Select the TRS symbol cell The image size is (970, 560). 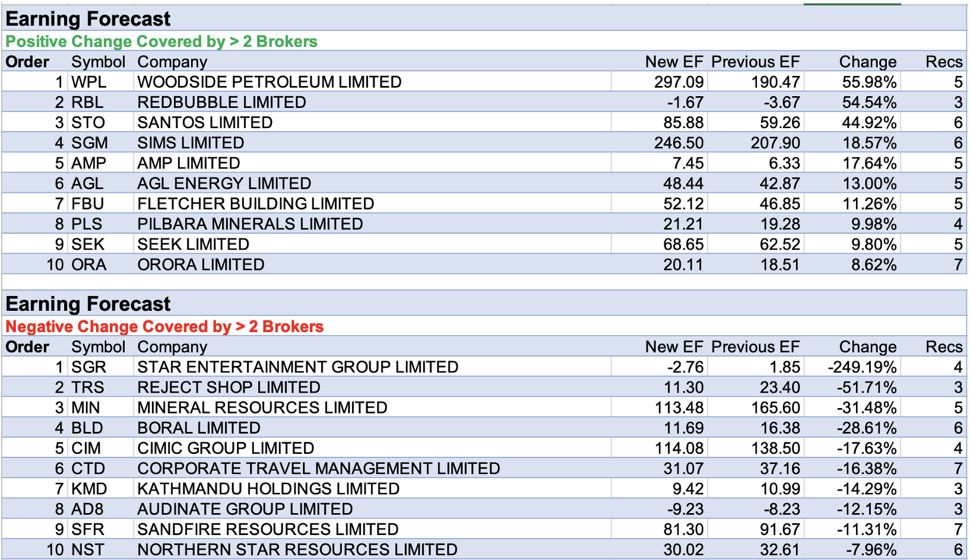pyautogui.click(x=88, y=387)
